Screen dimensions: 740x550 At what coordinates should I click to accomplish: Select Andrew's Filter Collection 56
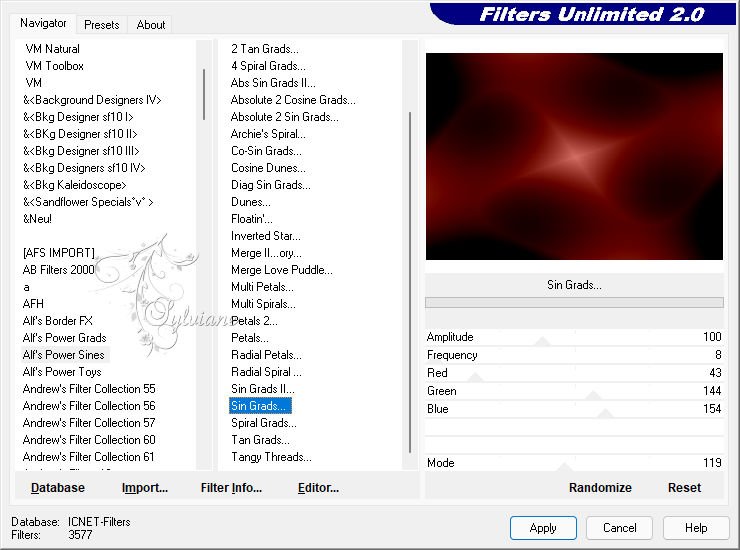89,406
